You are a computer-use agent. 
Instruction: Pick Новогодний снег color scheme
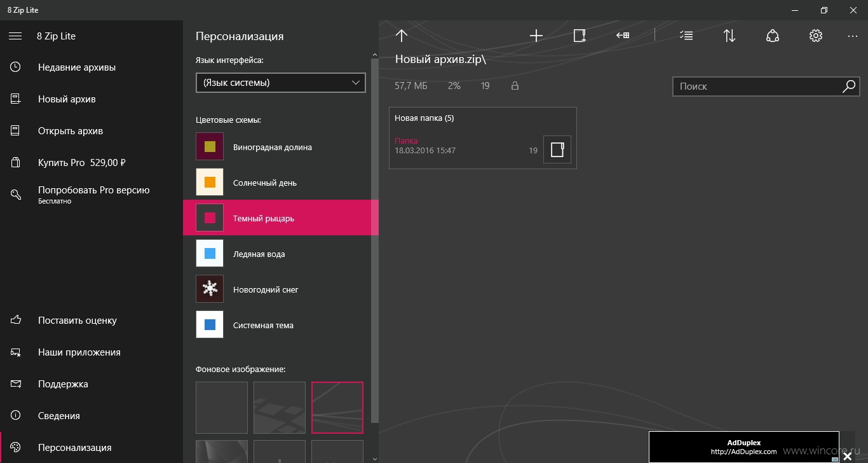tap(280, 290)
